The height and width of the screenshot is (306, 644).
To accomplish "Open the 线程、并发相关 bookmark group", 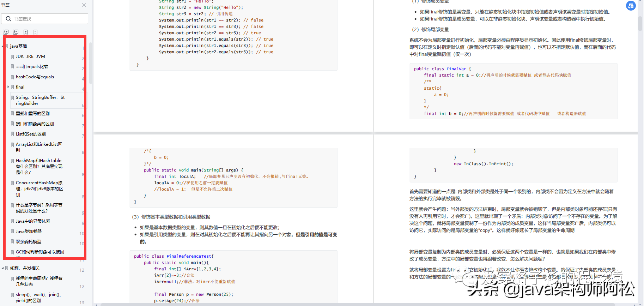I will 25,268.
